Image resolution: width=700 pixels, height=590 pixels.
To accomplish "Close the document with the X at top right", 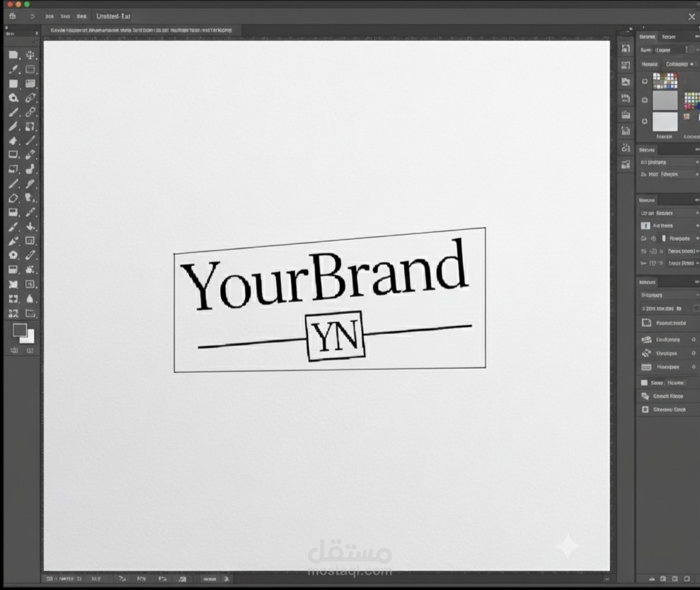I will (x=692, y=16).
